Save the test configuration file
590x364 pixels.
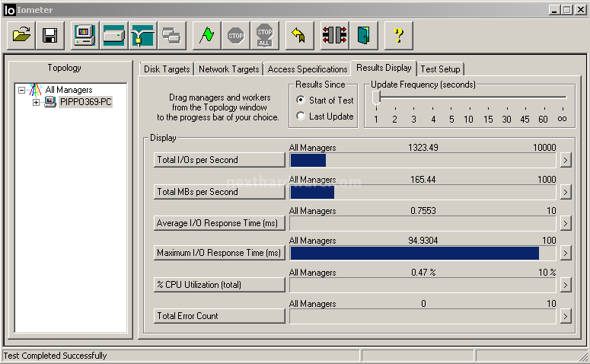click(x=50, y=35)
